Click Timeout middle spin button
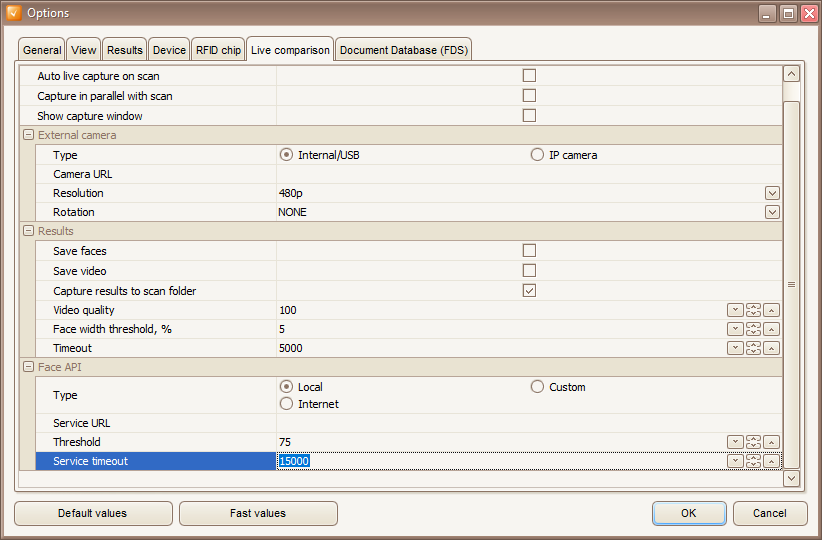Image resolution: width=822 pixels, height=540 pixels. [x=753, y=348]
